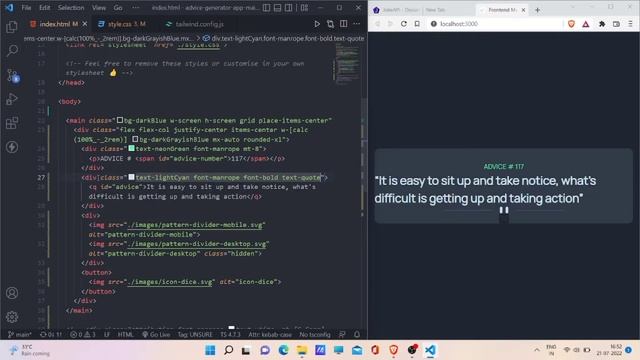
Task: Click the Windows Start button
Action: tap(210, 350)
